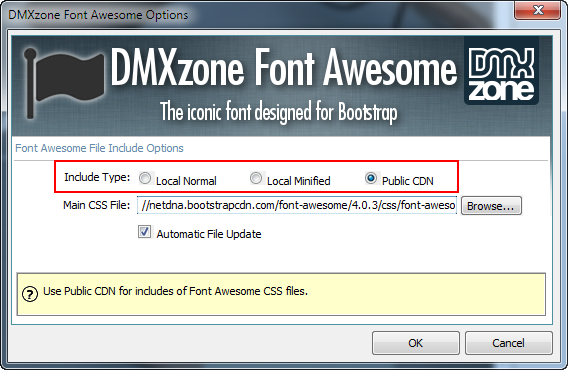Click the Public CDN hint text
Screen dimensions: 568x370
pos(175,291)
